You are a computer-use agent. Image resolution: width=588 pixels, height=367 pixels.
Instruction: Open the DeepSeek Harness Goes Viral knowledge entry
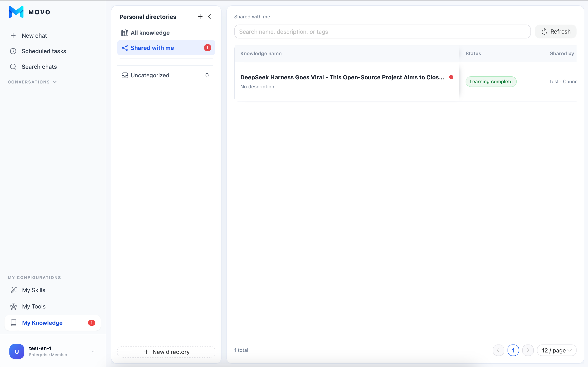click(342, 77)
